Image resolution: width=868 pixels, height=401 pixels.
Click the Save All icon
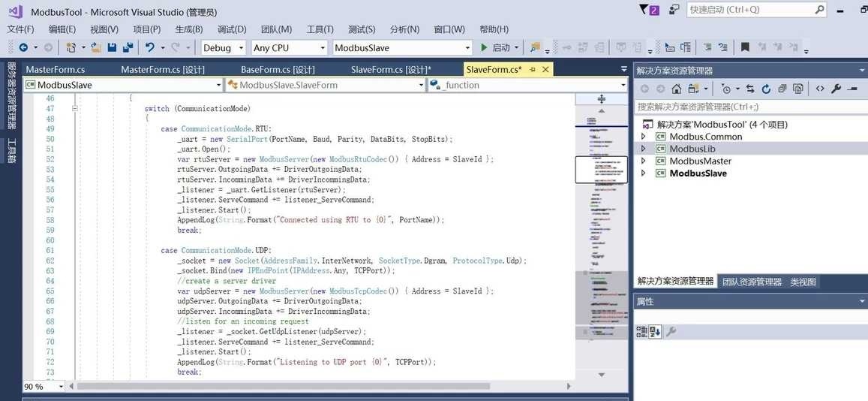[128, 47]
